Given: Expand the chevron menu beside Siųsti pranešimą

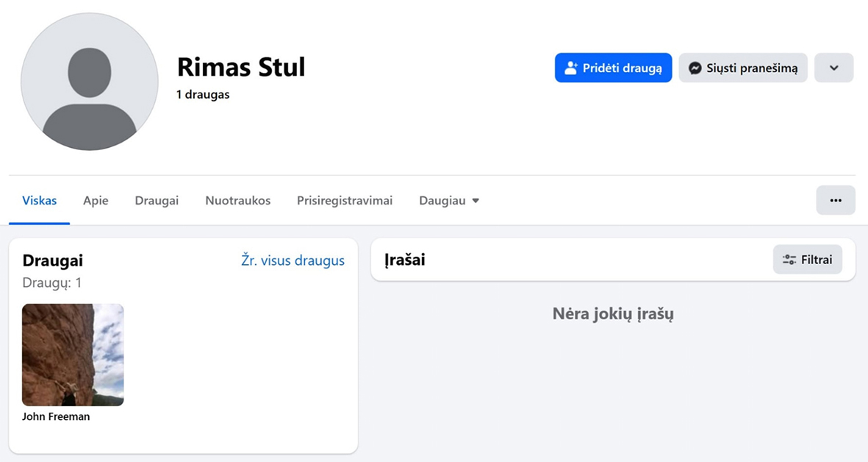Looking at the screenshot, I should (833, 68).
